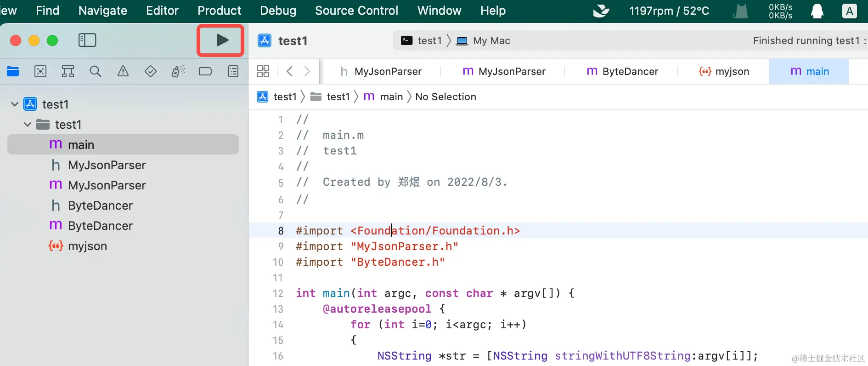Open the Source Control menu
This screenshot has width=868, height=366.
(356, 11)
